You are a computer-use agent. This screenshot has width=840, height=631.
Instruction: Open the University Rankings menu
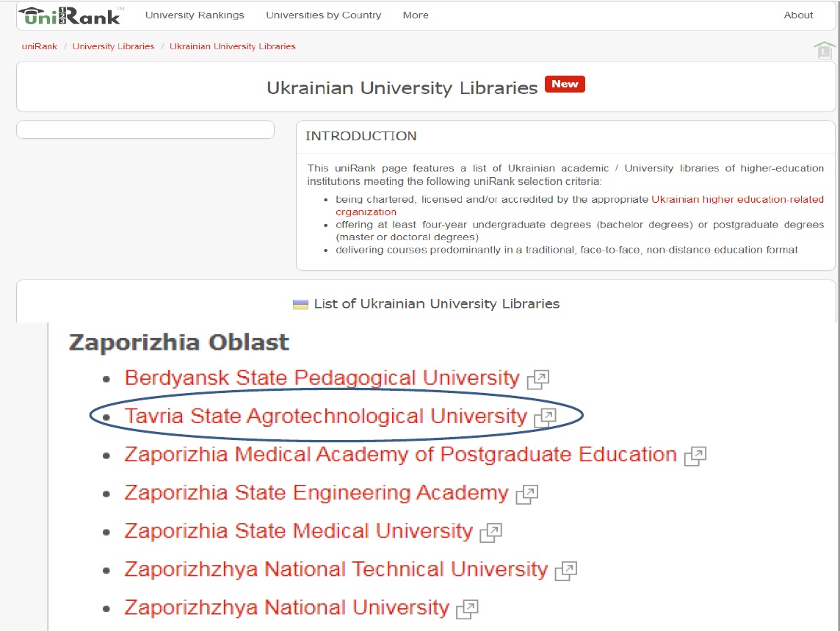pyautogui.click(x=195, y=15)
